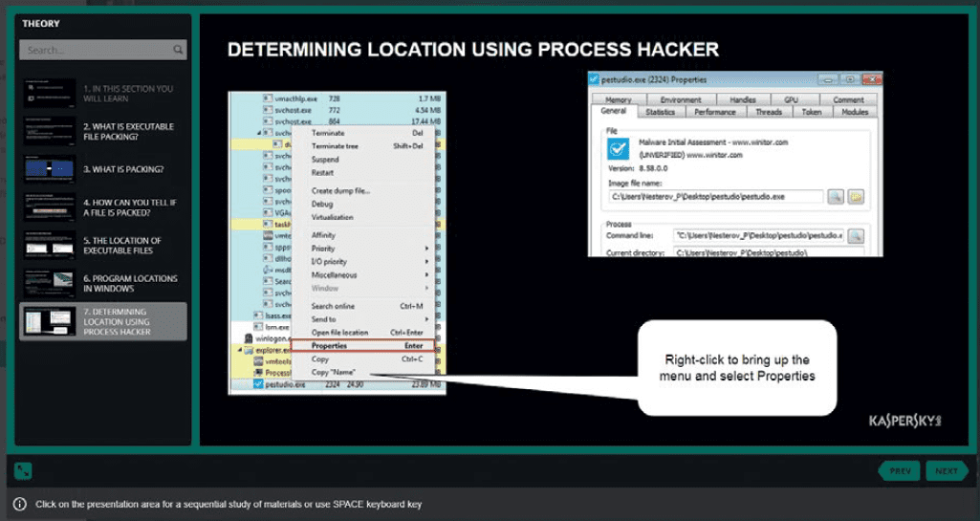The width and height of the screenshot is (980, 521).
Task: Click the Current directory text field
Action: pos(768,252)
